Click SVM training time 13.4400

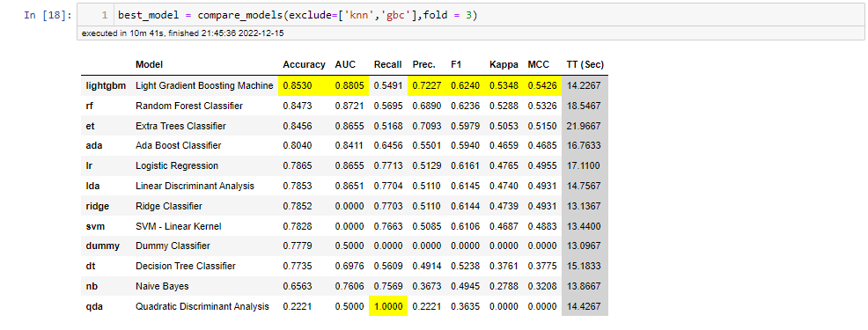click(x=584, y=226)
